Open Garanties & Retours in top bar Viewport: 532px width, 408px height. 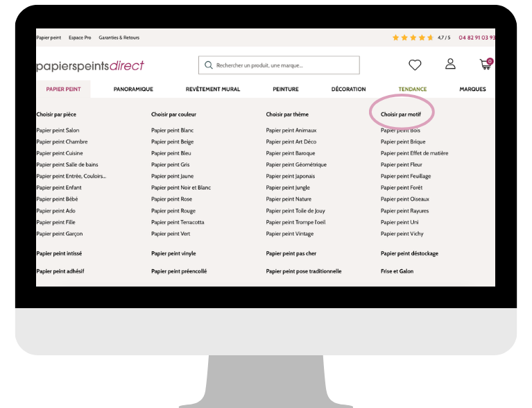pyautogui.click(x=119, y=37)
